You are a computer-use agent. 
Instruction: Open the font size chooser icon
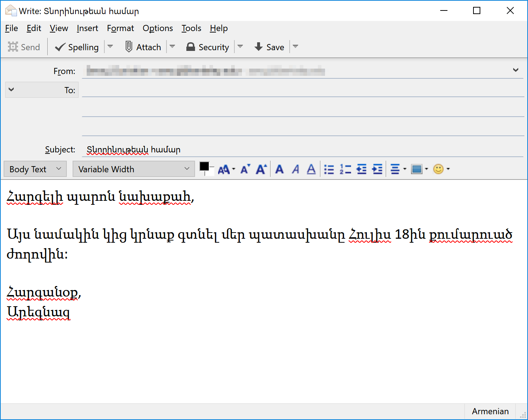(226, 169)
